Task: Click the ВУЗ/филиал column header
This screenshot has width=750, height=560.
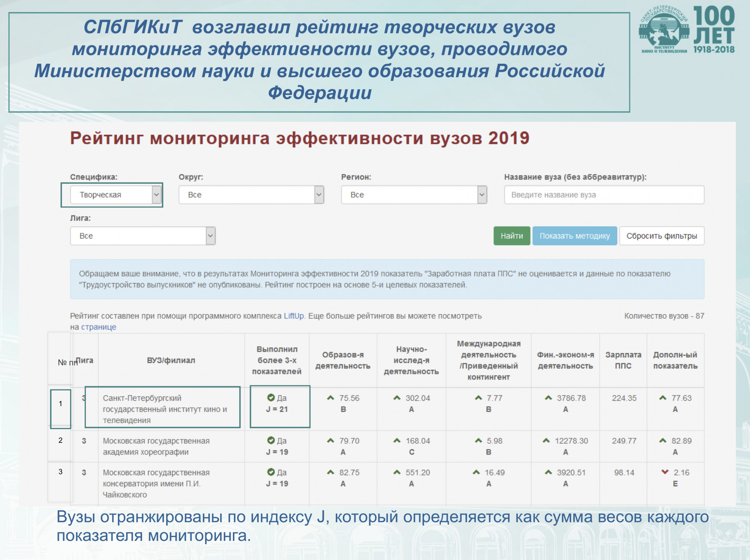Action: (x=171, y=360)
